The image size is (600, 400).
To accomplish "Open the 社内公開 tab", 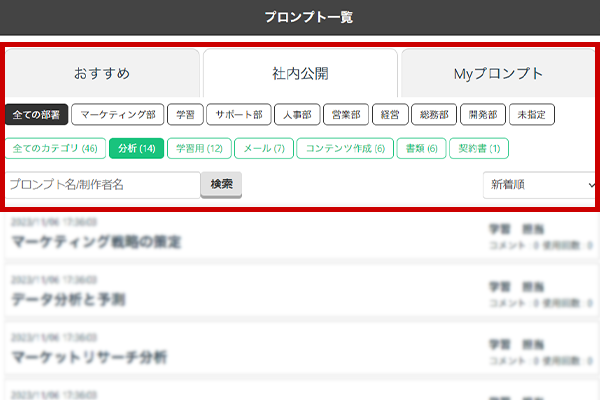I will click(x=300, y=73).
